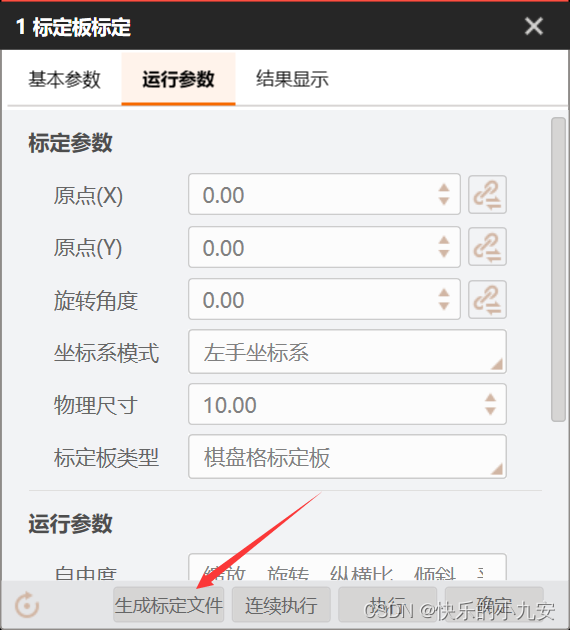Click the reset icon at bottom left

[27, 605]
